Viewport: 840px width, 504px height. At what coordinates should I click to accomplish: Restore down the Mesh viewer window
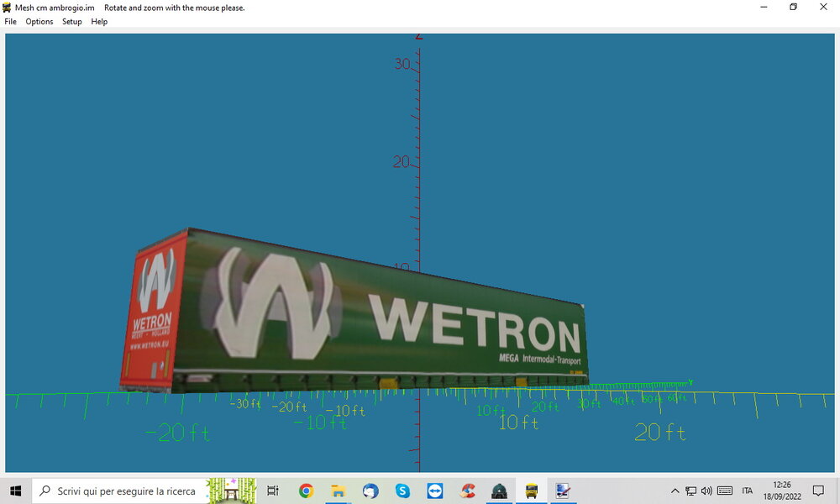click(x=794, y=7)
